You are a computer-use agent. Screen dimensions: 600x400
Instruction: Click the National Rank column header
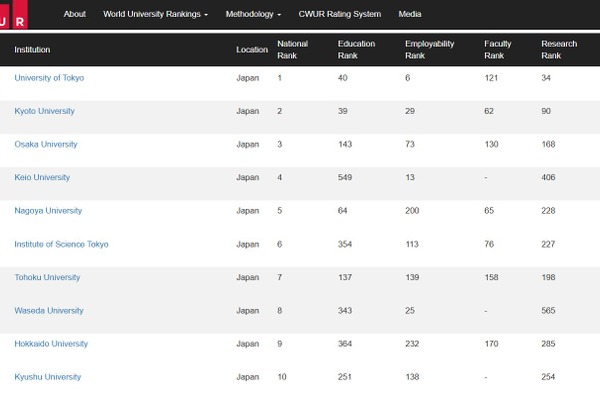(293, 50)
